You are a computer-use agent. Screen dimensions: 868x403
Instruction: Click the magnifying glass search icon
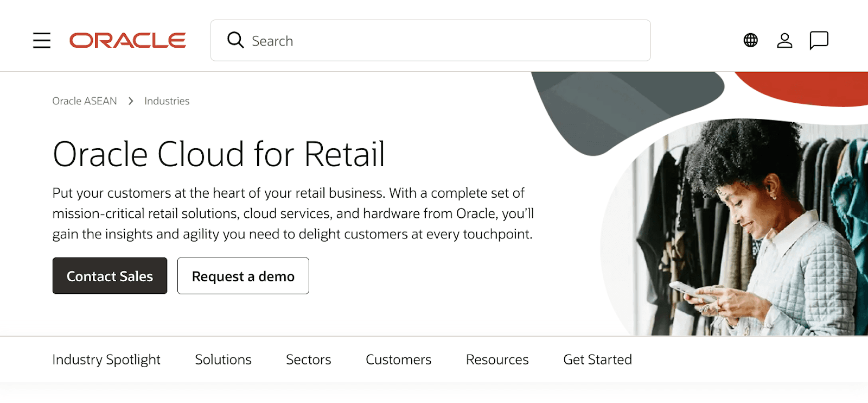pos(235,40)
